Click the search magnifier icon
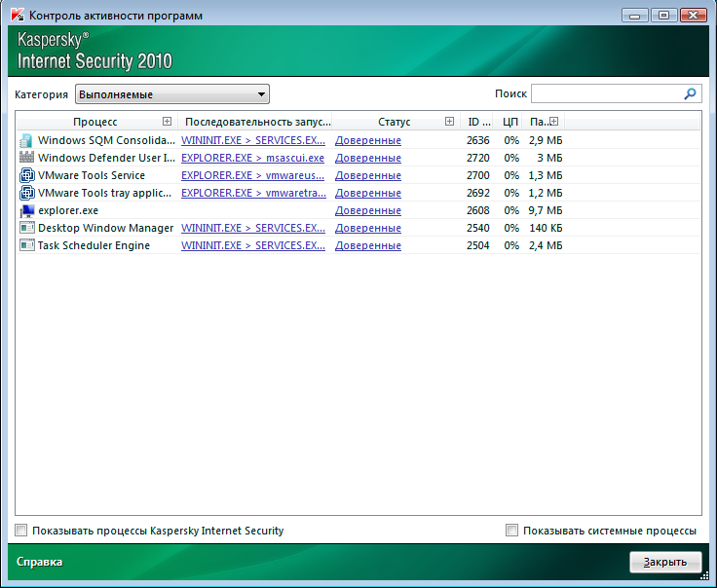Screen dimensions: 717x588 690,93
